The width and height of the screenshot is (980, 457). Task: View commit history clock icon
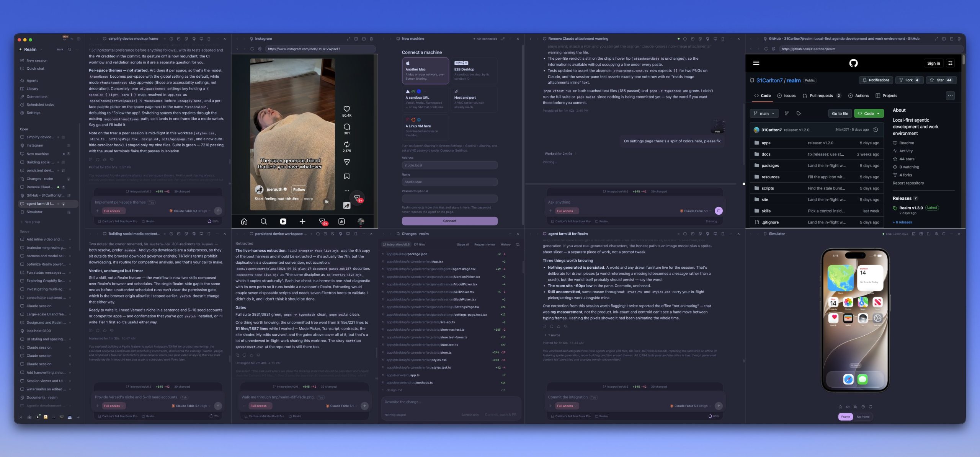(875, 130)
